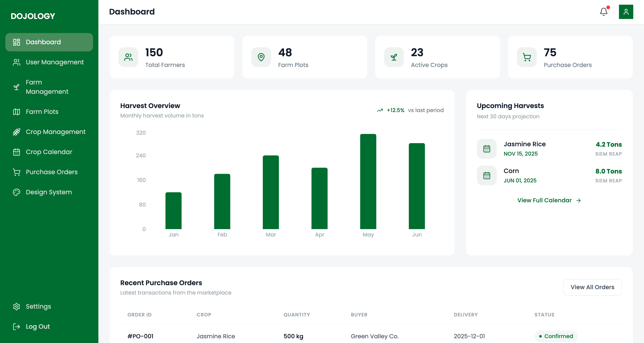Screen dimensions: 644x343
Task: Follow the View Full Calendar link
Action: click(549, 201)
